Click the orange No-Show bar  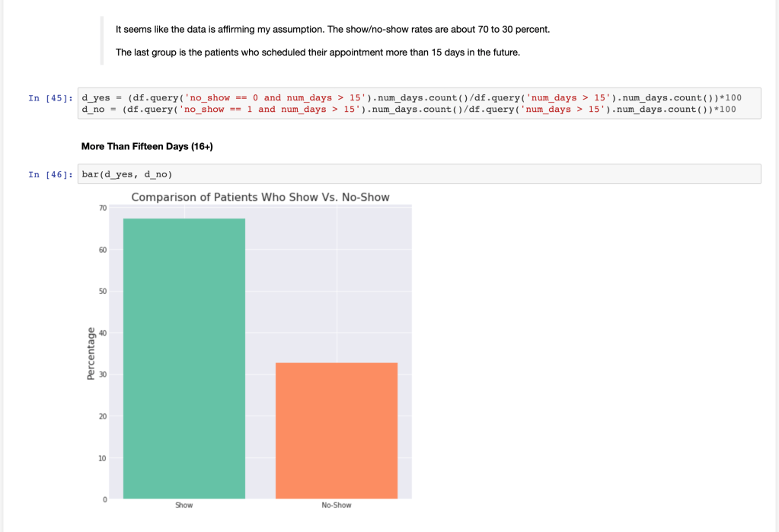coord(337,430)
